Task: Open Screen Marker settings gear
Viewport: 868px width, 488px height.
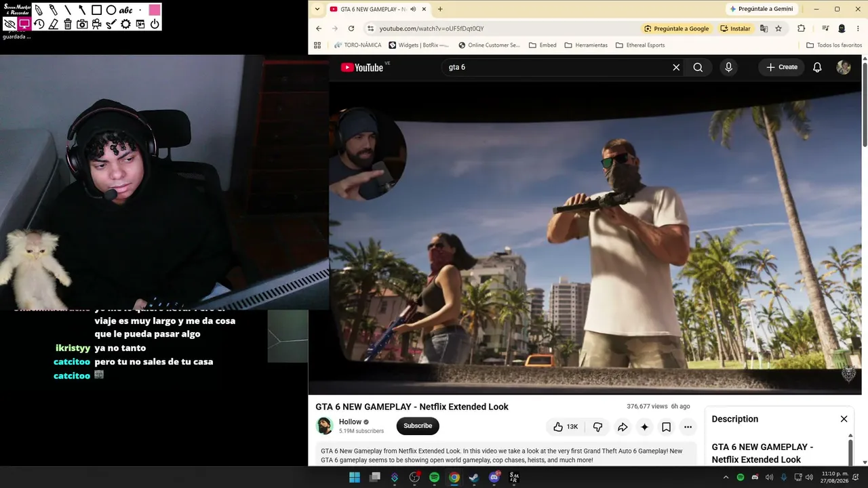Action: click(x=126, y=24)
